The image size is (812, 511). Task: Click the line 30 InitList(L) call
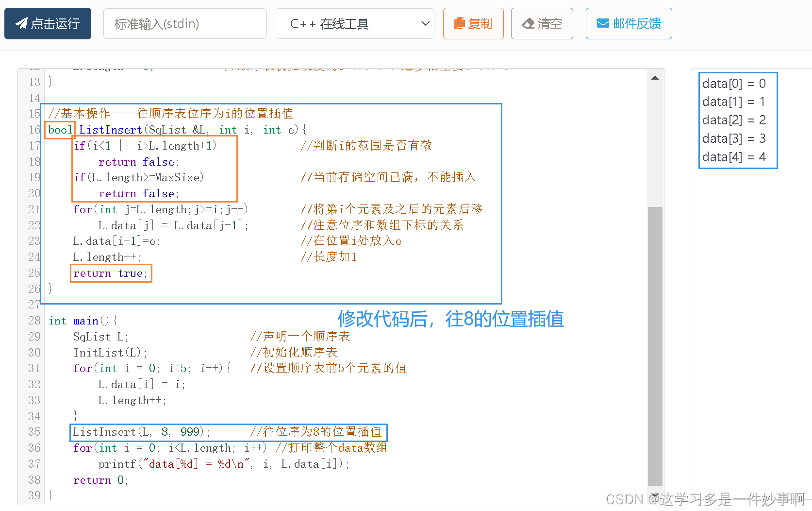(111, 353)
